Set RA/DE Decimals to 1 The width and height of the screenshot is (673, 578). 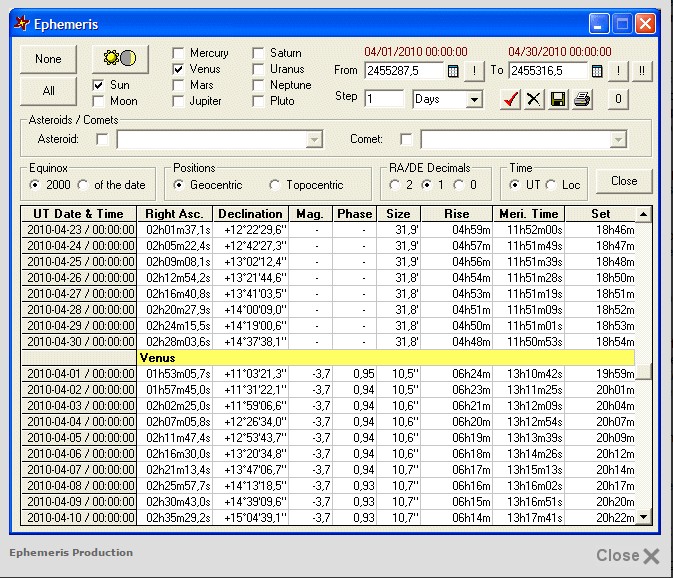tap(427, 185)
